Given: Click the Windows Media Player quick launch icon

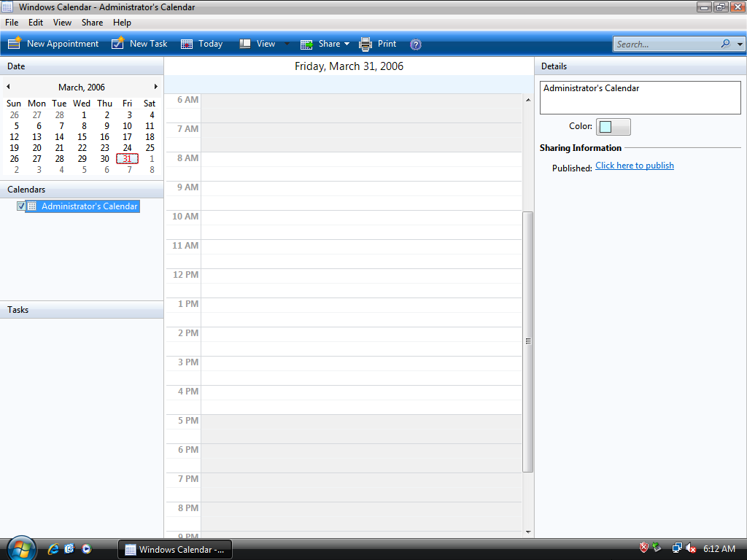Looking at the screenshot, I should click(x=86, y=548).
